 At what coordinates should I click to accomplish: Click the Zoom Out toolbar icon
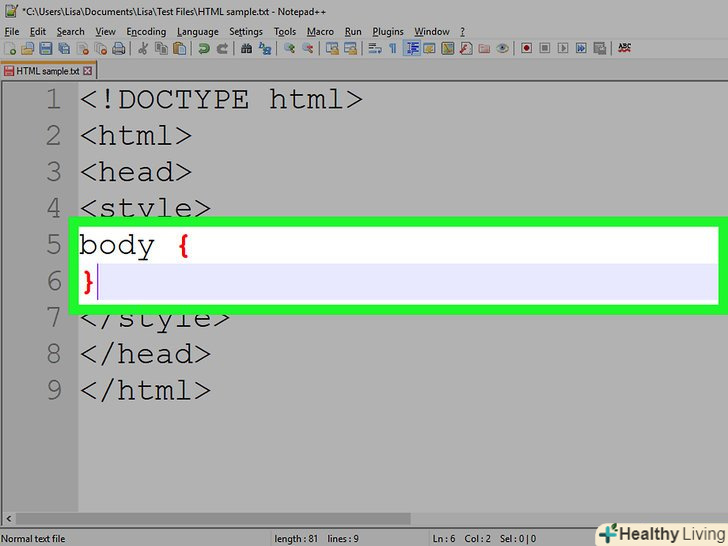click(307, 48)
